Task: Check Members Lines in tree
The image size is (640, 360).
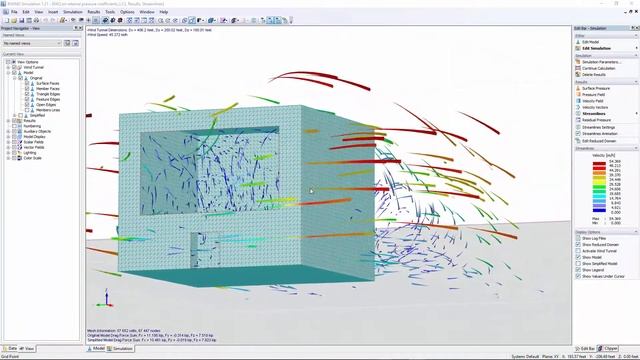Action: [27, 110]
